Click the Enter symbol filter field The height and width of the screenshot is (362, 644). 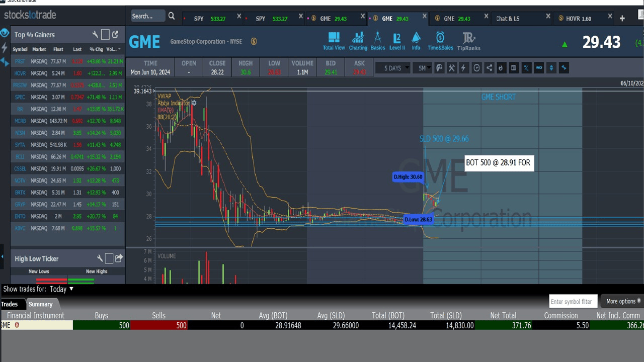coord(573,301)
